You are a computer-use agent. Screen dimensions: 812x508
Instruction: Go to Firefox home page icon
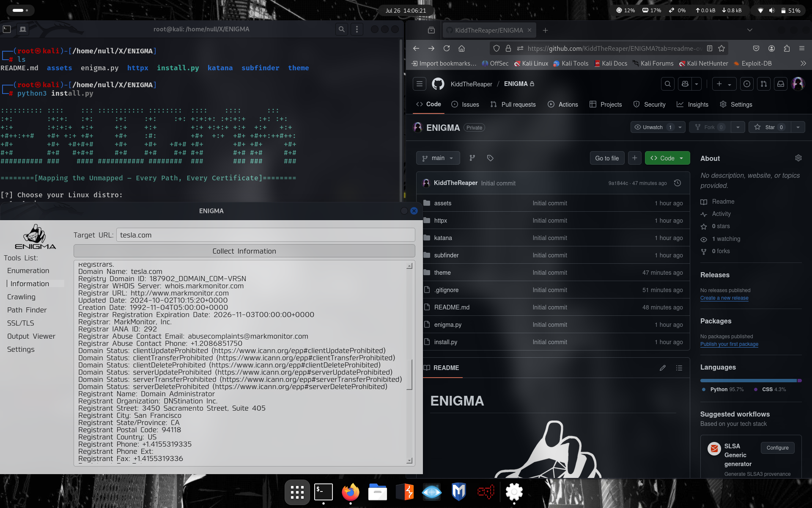pyautogui.click(x=462, y=48)
